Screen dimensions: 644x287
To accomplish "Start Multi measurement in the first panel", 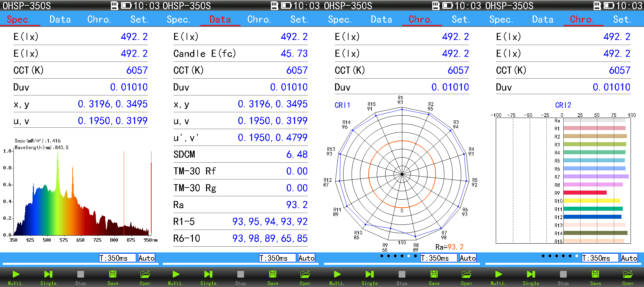I will point(16,278).
